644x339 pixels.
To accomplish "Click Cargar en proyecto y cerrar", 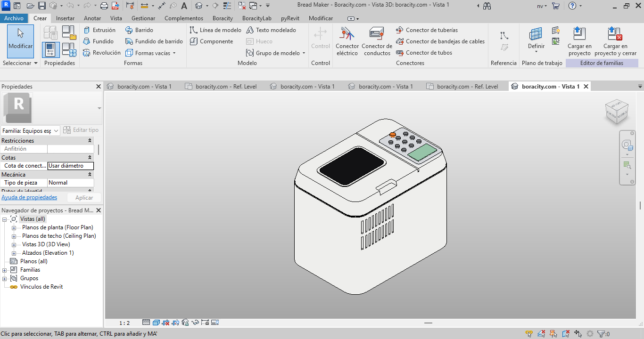I will [615, 41].
